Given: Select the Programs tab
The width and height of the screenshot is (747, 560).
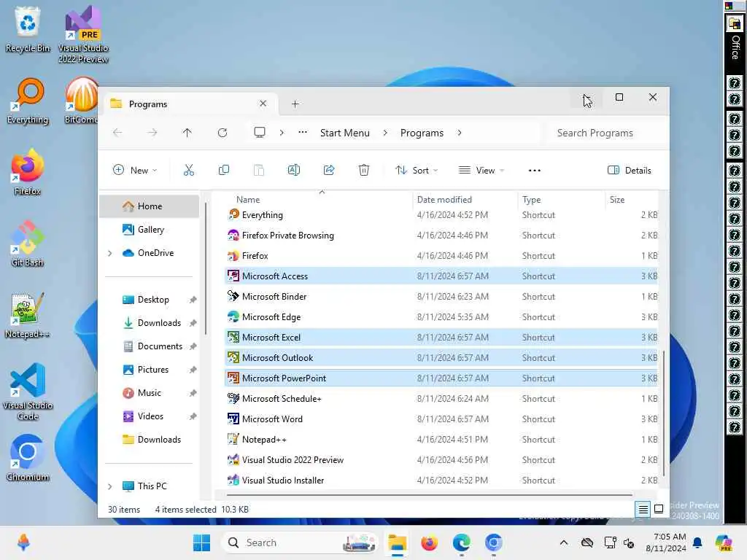Looking at the screenshot, I should tap(189, 104).
